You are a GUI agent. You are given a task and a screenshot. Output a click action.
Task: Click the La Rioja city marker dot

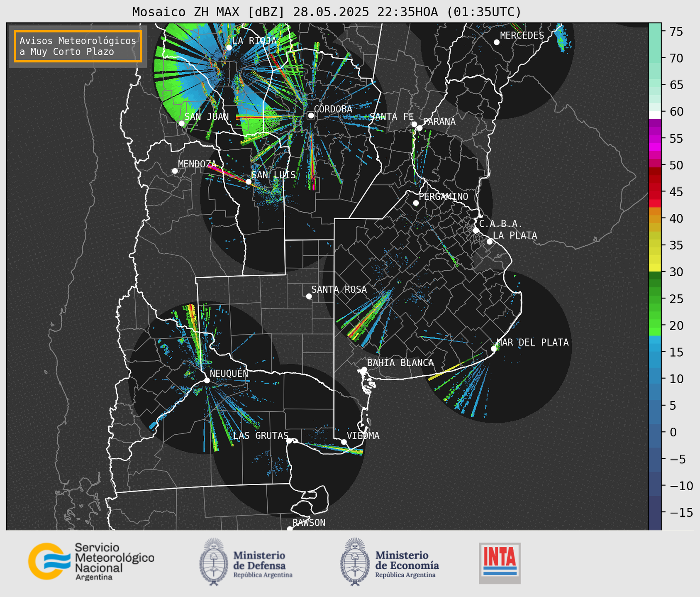[x=229, y=48]
